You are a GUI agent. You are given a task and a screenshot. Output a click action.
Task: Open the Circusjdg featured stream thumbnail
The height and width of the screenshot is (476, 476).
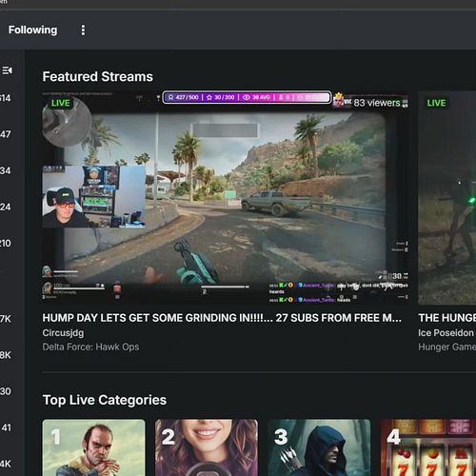(x=226, y=197)
